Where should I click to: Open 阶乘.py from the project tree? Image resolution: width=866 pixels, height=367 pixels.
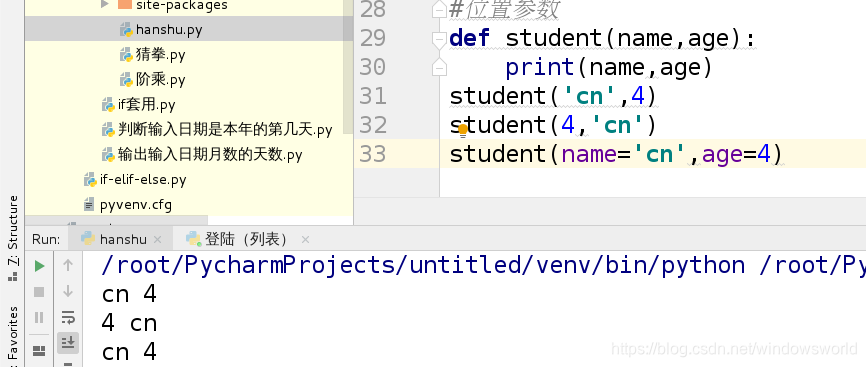pyautogui.click(x=160, y=80)
